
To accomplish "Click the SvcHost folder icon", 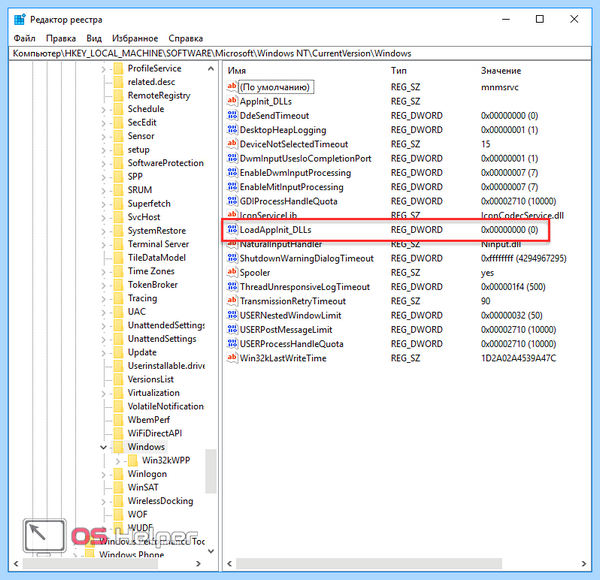I will [x=118, y=217].
